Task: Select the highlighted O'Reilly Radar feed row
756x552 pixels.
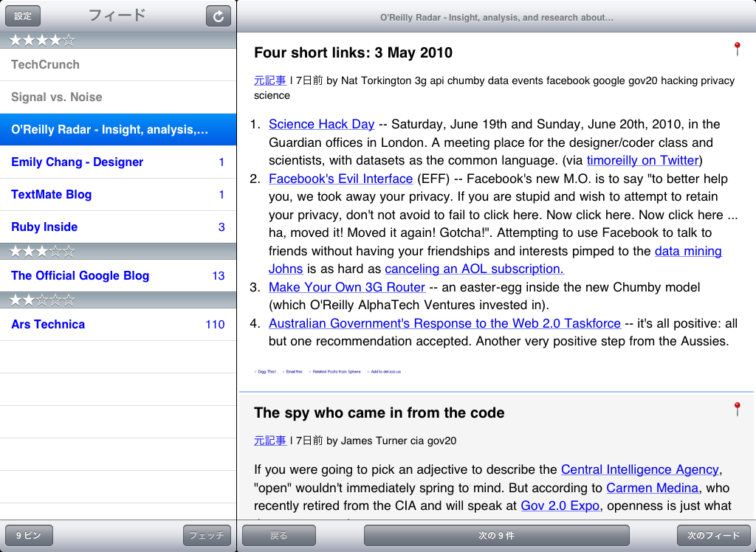Action: coord(118,129)
